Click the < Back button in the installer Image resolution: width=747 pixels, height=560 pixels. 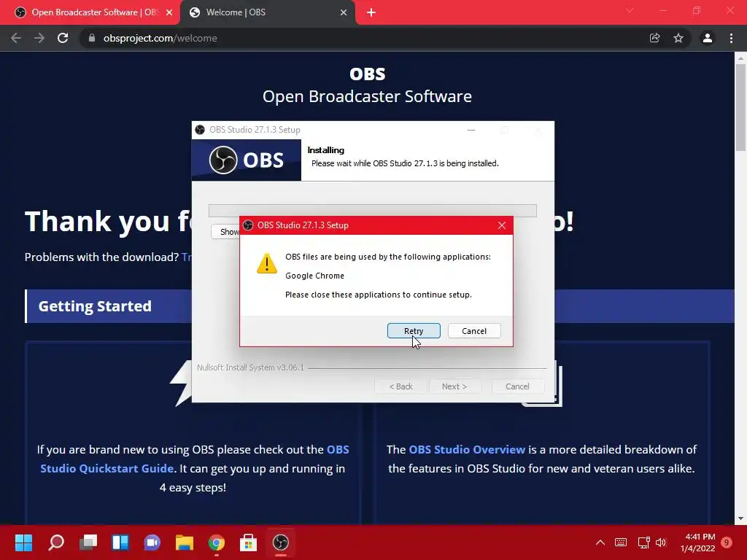[400, 386]
